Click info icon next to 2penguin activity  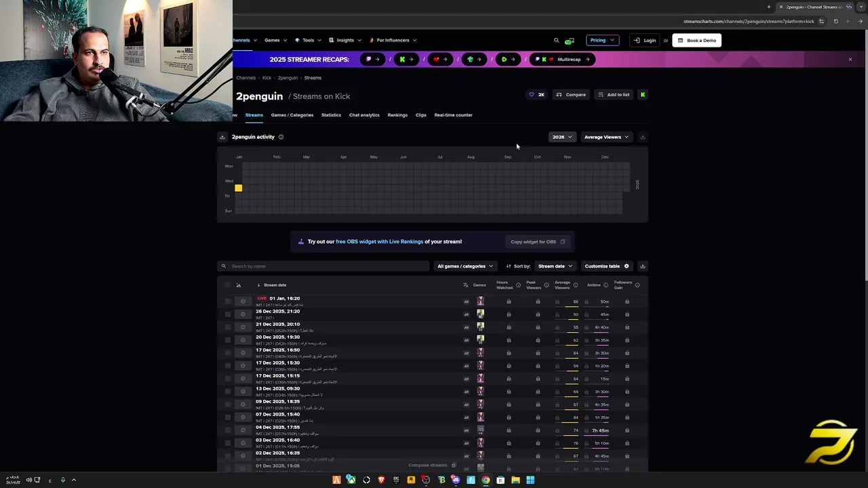tap(281, 137)
